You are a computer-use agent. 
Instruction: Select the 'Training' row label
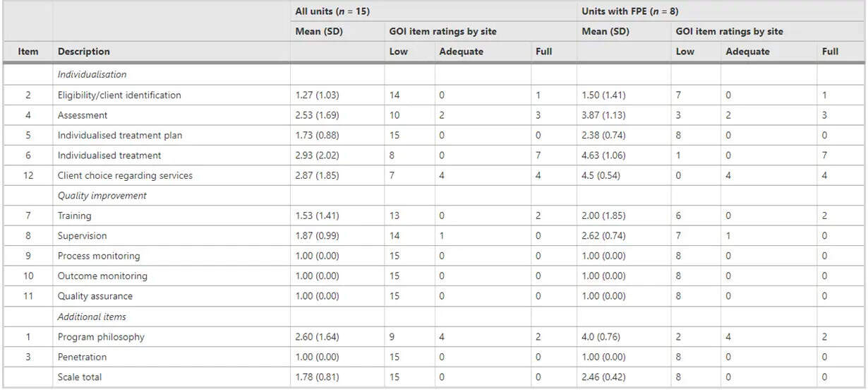[x=75, y=216]
